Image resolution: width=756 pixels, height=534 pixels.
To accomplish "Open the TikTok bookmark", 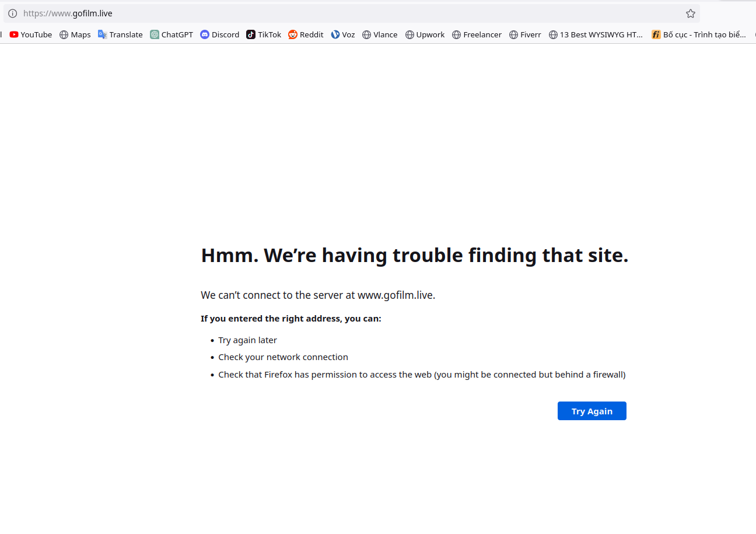I will (x=264, y=34).
